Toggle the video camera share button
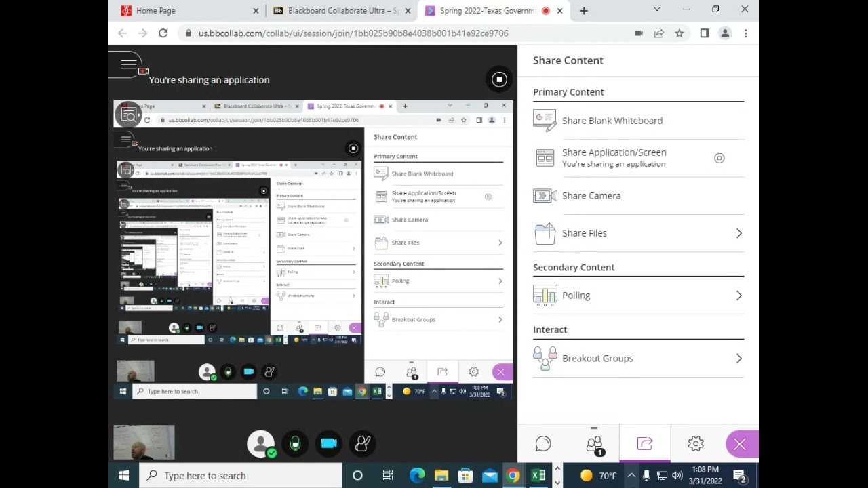Screen dimensions: 868x488 tap(329, 443)
